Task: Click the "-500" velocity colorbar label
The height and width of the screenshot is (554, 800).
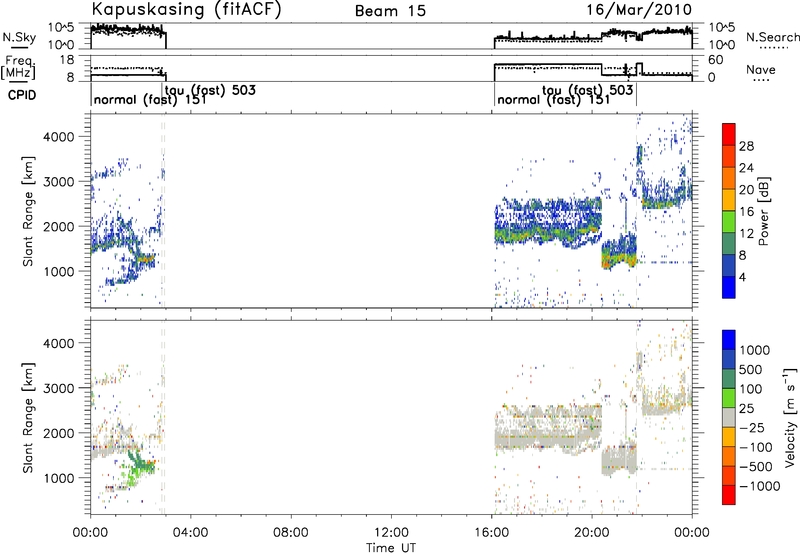Action: tap(756, 467)
